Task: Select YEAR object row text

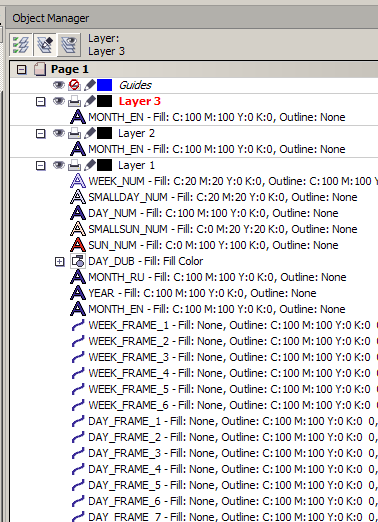Action: 202,293
